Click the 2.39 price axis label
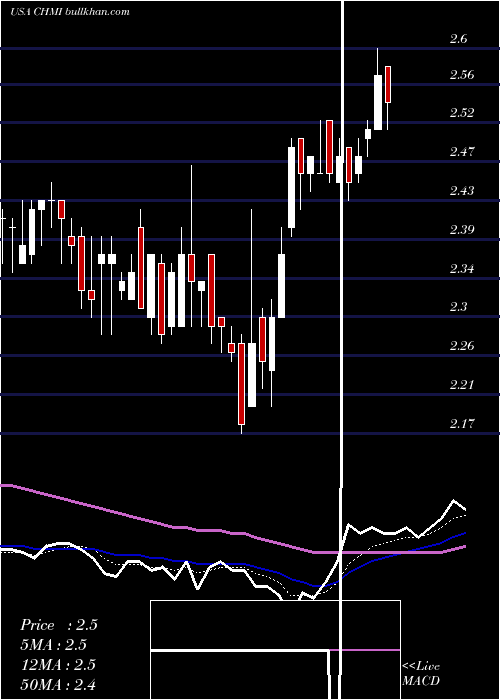The height and width of the screenshot is (700, 500). click(x=462, y=230)
